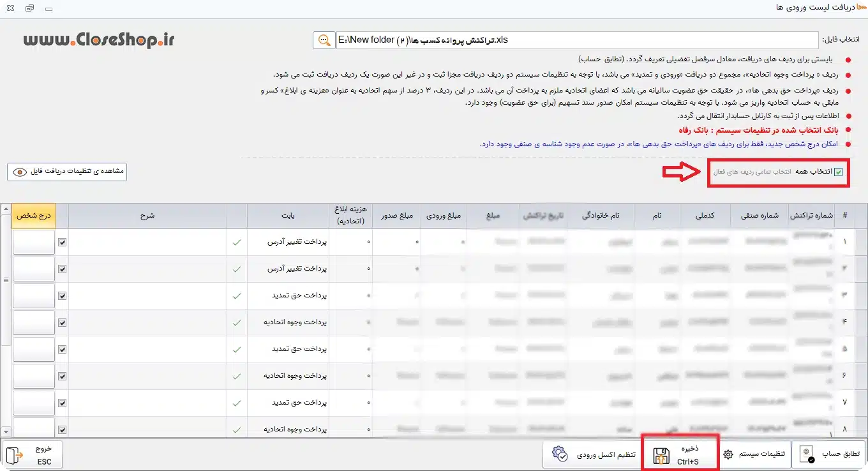Click the نام خانوادگی column header
The height and width of the screenshot is (471, 868).
(600, 216)
